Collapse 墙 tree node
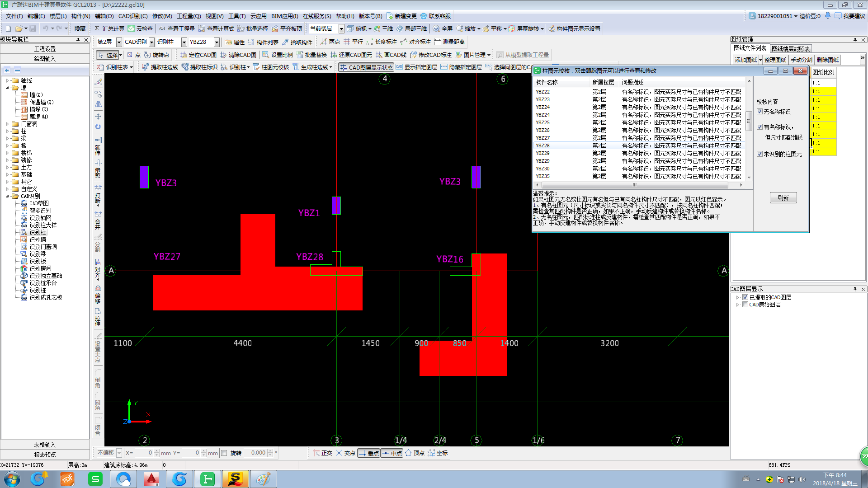 pyautogui.click(x=8, y=88)
